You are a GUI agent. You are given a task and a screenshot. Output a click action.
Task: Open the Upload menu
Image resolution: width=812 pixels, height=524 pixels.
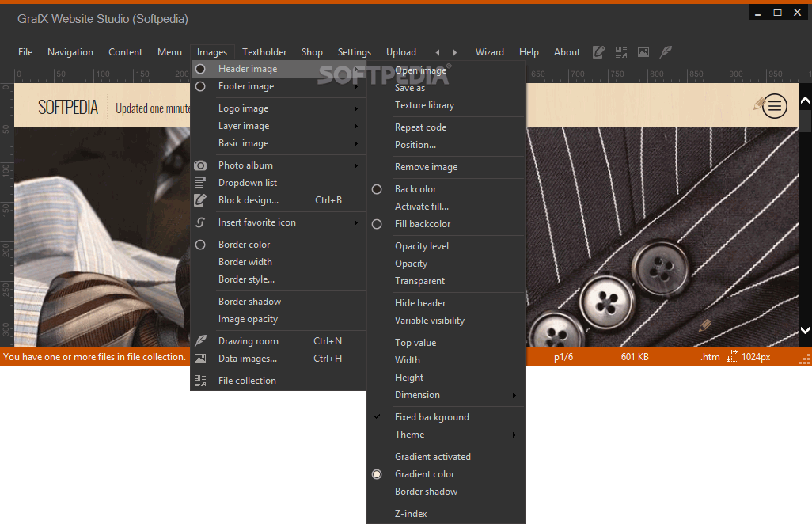[400, 52]
